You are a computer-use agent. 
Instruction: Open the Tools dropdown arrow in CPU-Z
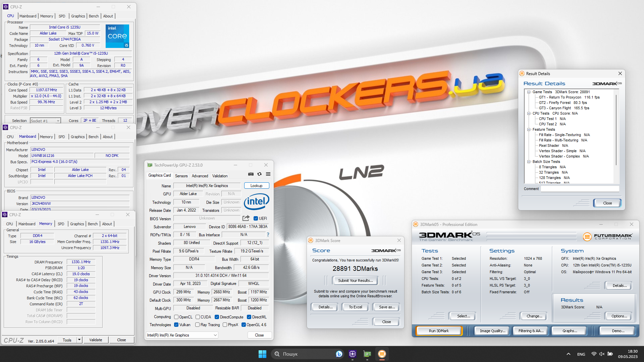79,340
